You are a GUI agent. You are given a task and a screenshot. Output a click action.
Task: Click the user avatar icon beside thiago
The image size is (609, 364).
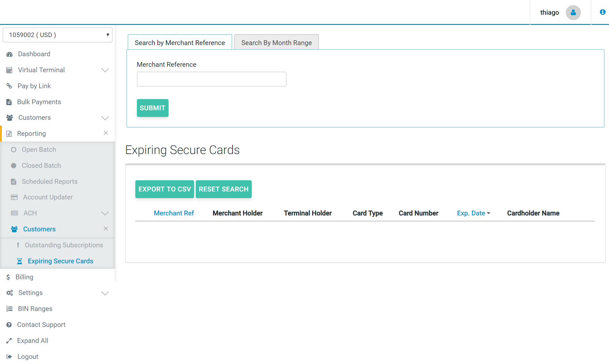click(573, 12)
